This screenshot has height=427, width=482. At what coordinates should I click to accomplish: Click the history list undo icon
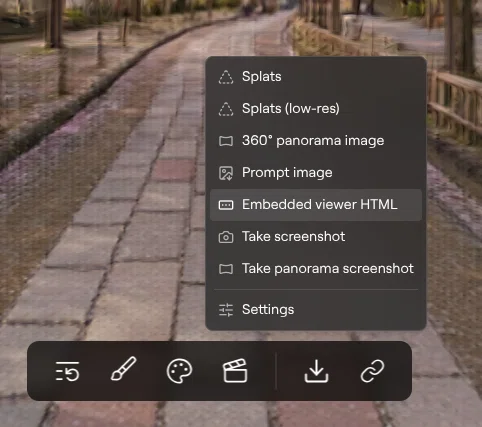[x=67, y=371]
